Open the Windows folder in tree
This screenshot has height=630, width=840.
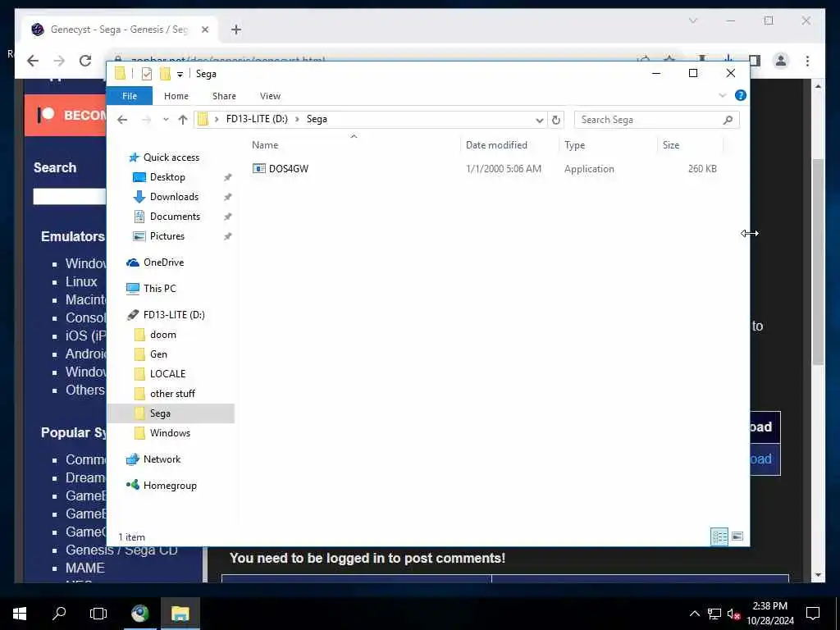click(x=170, y=433)
